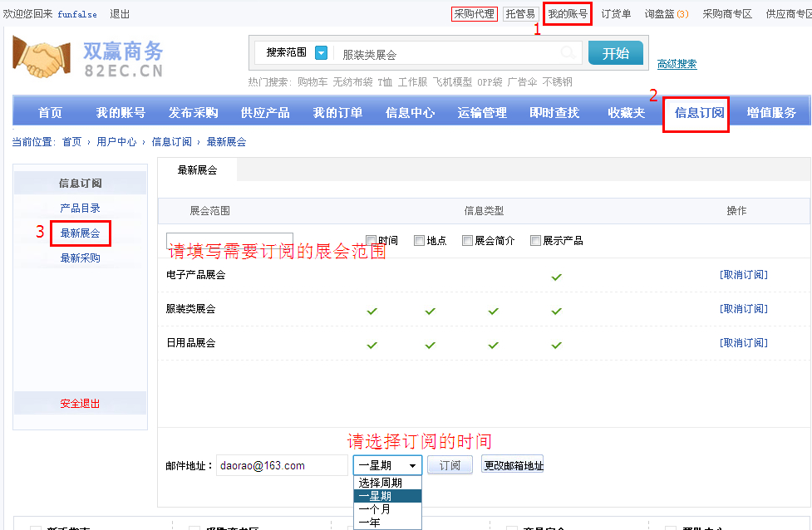Open the 一星期 subscription period dropdown

[x=387, y=466]
